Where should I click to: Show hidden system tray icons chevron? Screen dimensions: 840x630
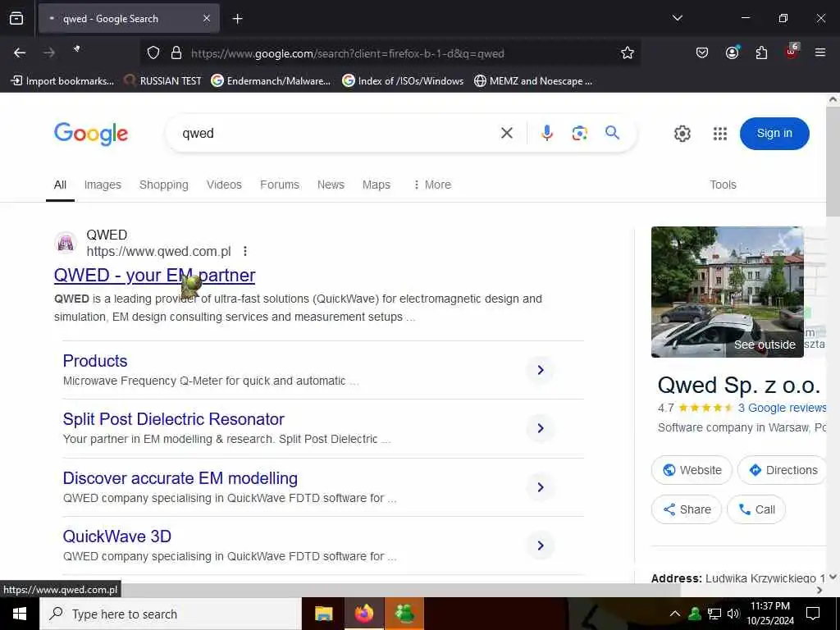coord(675,614)
